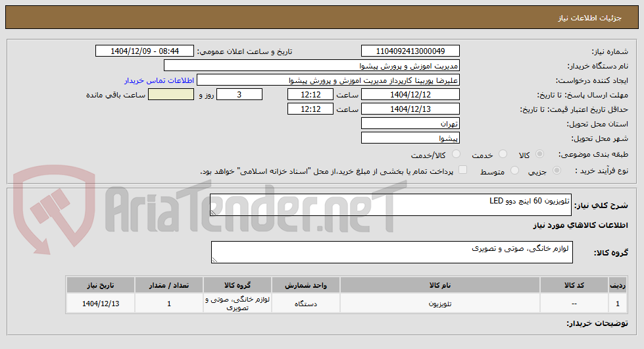Click the شرح کلی نیاز label
The image size is (644, 349).
(601, 205)
